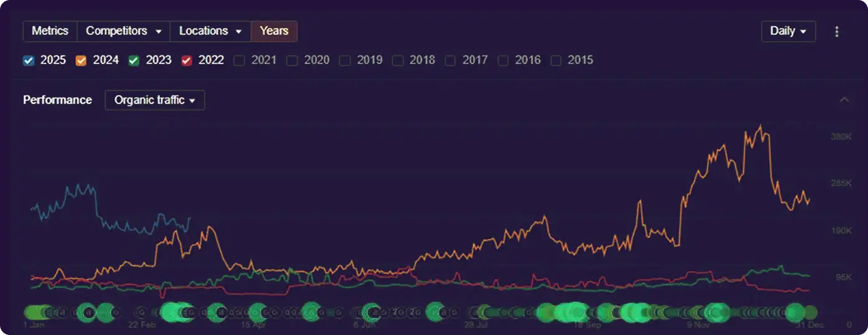Screen dimensions: 868x335
Task: Open the three-dot more options menu
Action: (x=837, y=31)
